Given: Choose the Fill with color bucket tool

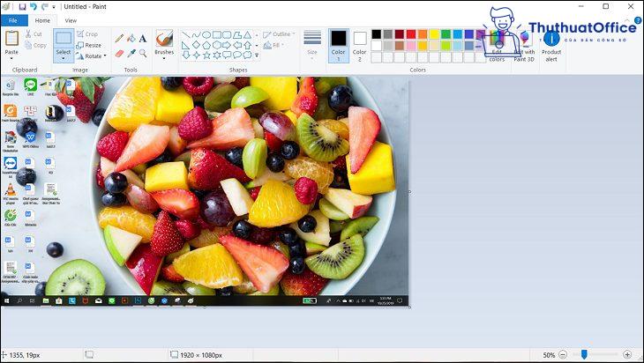Looking at the screenshot, I should coord(131,38).
